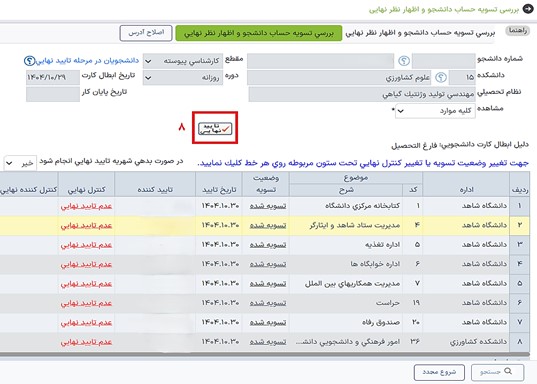
Task: Click the faculty lookup question mark icon
Action: coord(440,77)
